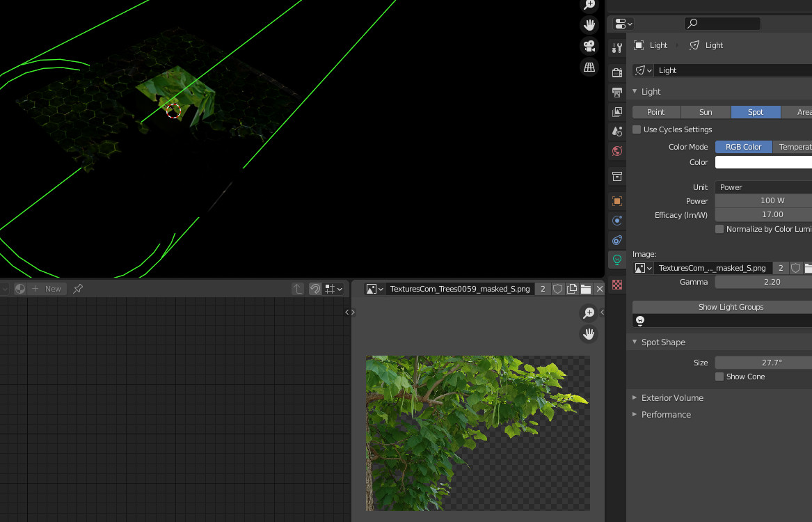Enable Use Cycles Settings checkbox
This screenshot has height=522, width=812.
637,129
